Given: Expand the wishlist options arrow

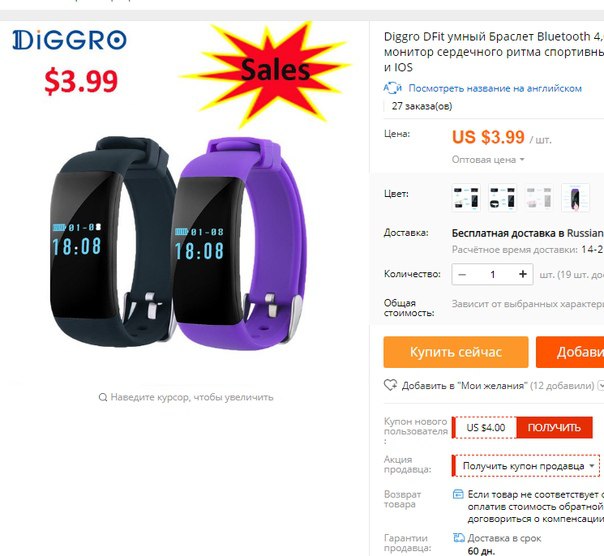Looking at the screenshot, I should pyautogui.click(x=600, y=385).
